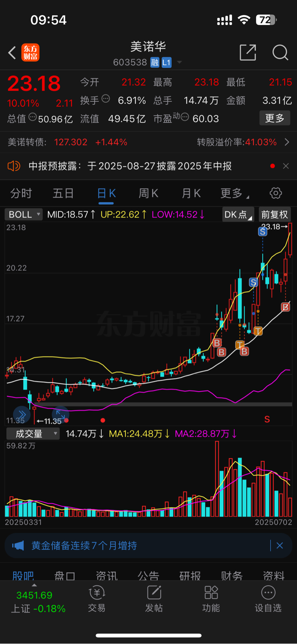Switch to 研报 tab

coord(190,576)
